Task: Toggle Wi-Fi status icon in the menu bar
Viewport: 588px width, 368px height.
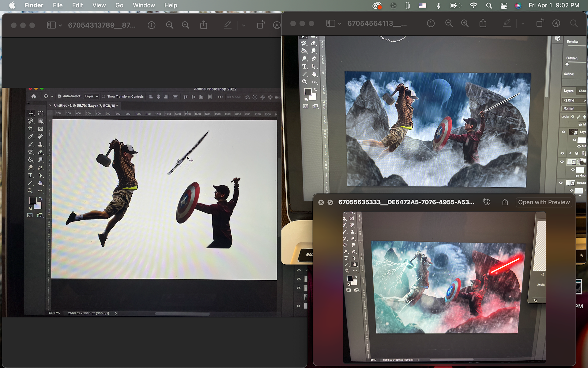Action: coord(473,5)
